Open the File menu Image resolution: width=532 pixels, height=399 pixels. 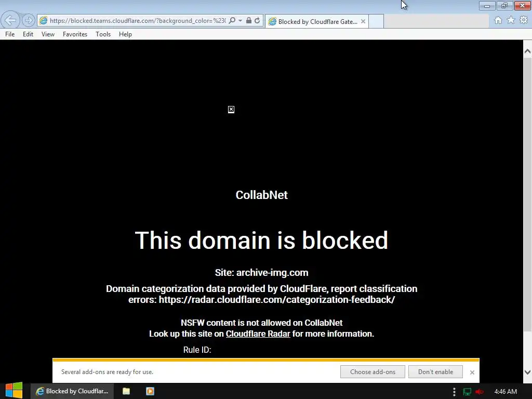point(10,34)
